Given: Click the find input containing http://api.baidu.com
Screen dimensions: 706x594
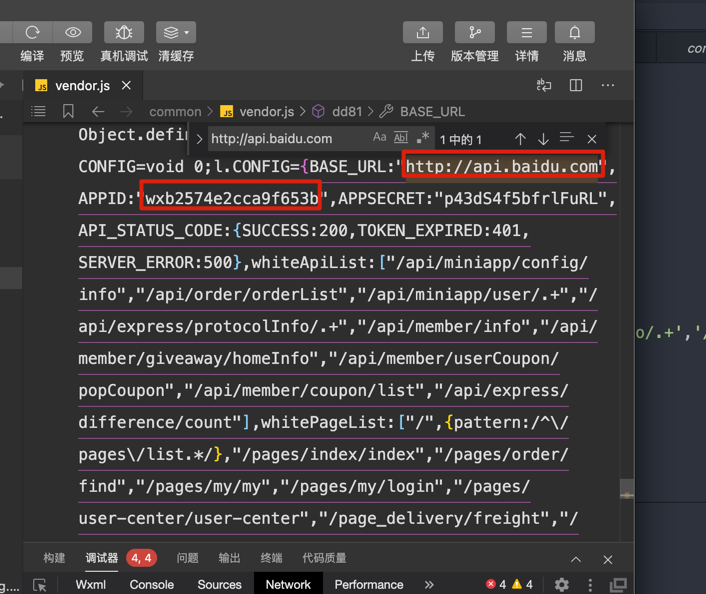Looking at the screenshot, I should point(288,139).
